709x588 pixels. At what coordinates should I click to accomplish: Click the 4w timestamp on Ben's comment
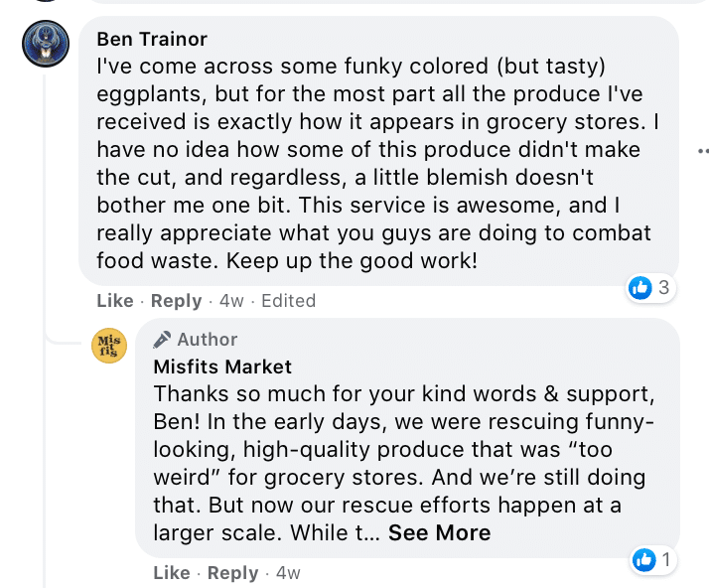tap(231, 301)
